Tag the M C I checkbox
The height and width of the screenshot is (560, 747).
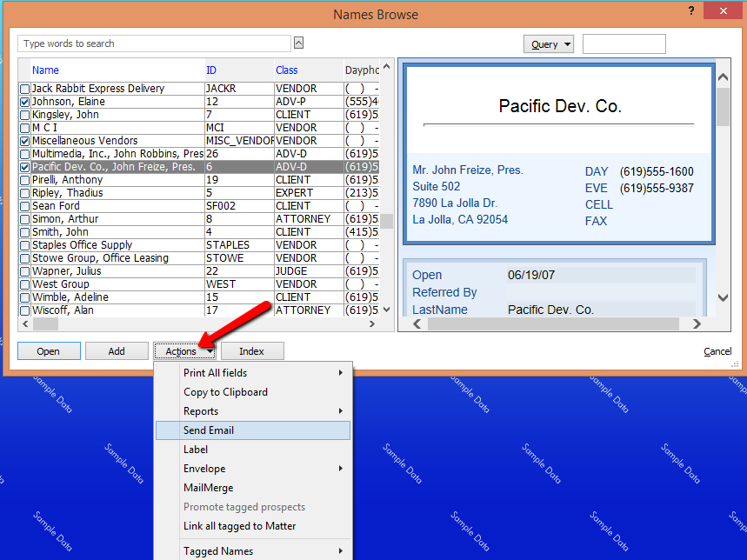click(x=24, y=128)
